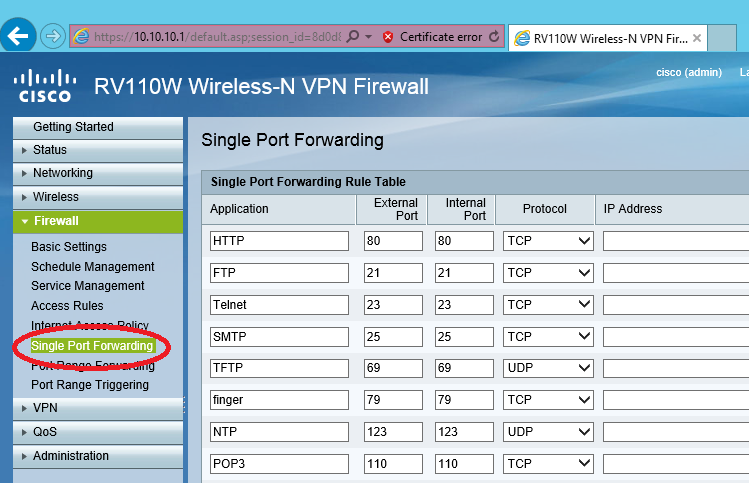Click the browser Back arrow button
This screenshot has height=483, width=749.
[x=18, y=35]
